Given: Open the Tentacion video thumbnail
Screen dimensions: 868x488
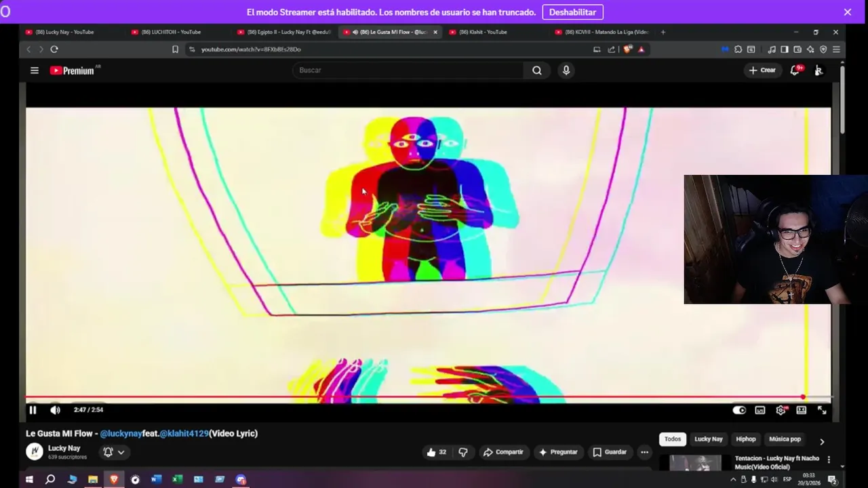Looking at the screenshot, I should coord(695,462).
